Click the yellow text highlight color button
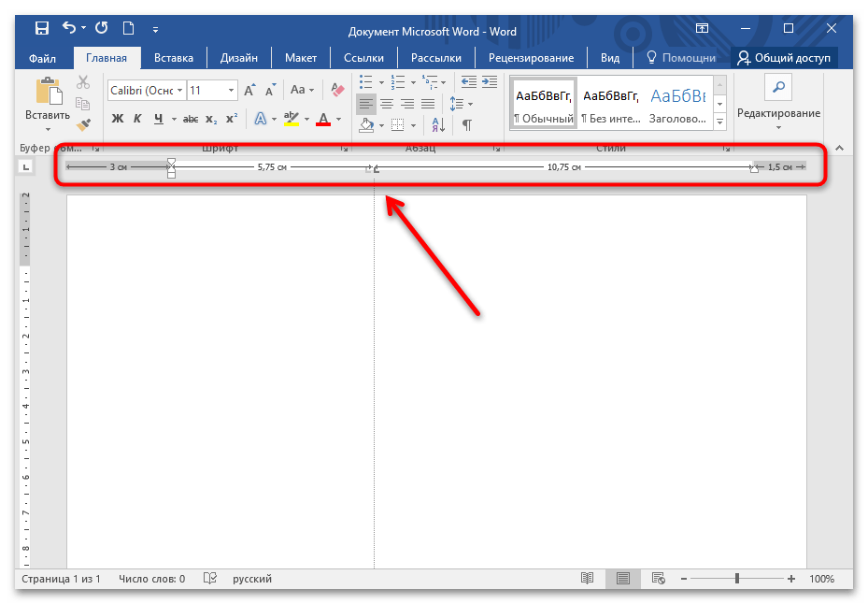This screenshot has width=868, height=604. pyautogui.click(x=291, y=119)
